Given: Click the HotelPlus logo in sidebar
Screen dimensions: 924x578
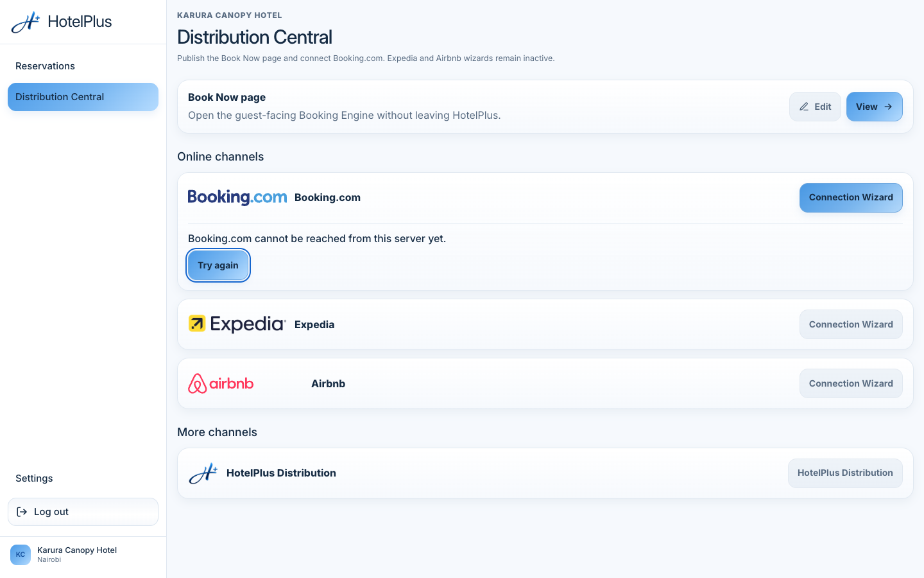Looking at the screenshot, I should coord(62,22).
